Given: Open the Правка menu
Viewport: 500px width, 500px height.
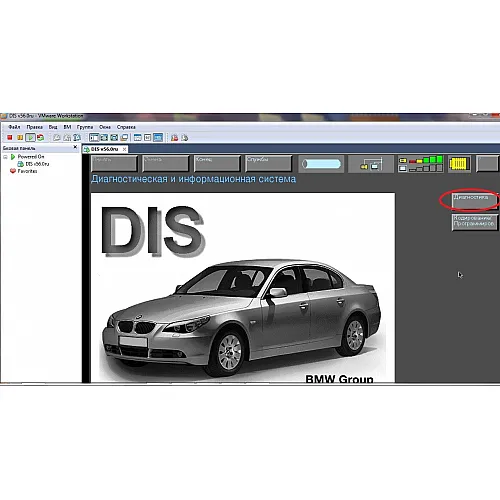Looking at the screenshot, I should coord(35,127).
